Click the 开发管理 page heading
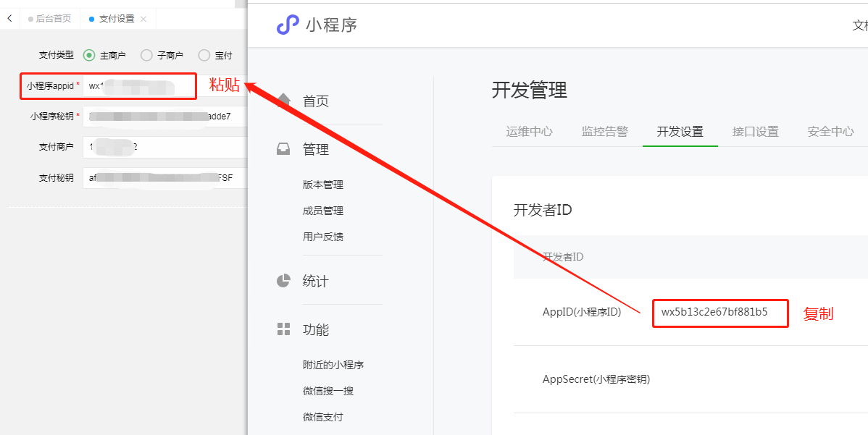868x435 pixels. coord(530,90)
